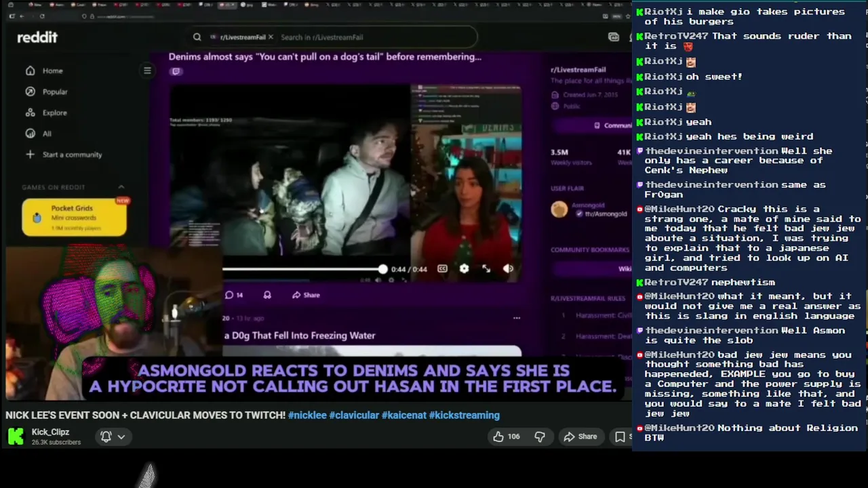Click the post flair tag below Denims title

pos(176,71)
